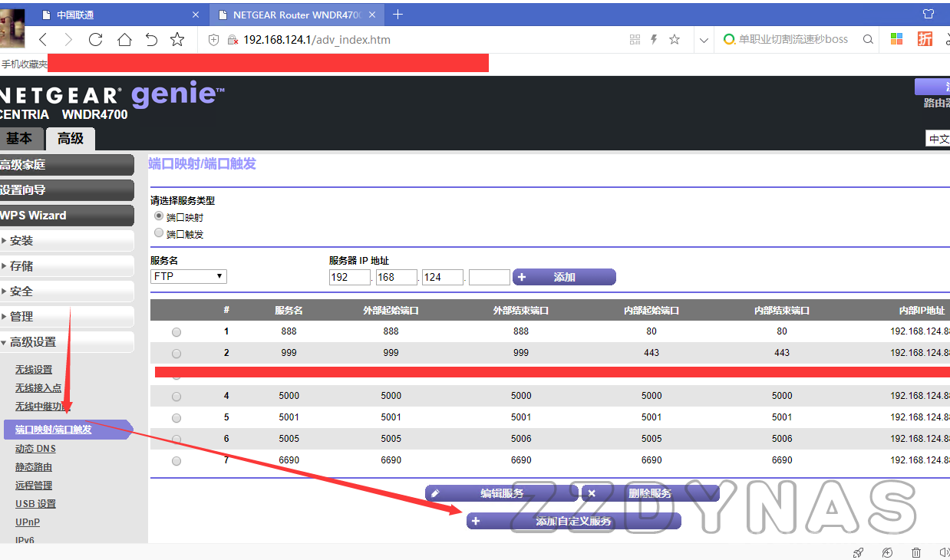This screenshot has width=950, height=560.
Task: Click the 添加自定义服务 button
Action: [573, 522]
